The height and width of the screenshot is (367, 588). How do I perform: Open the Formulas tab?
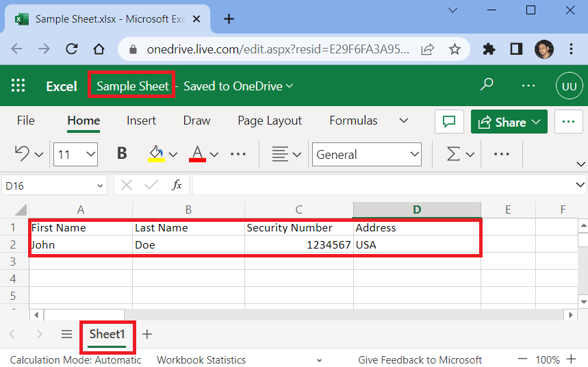tap(353, 121)
